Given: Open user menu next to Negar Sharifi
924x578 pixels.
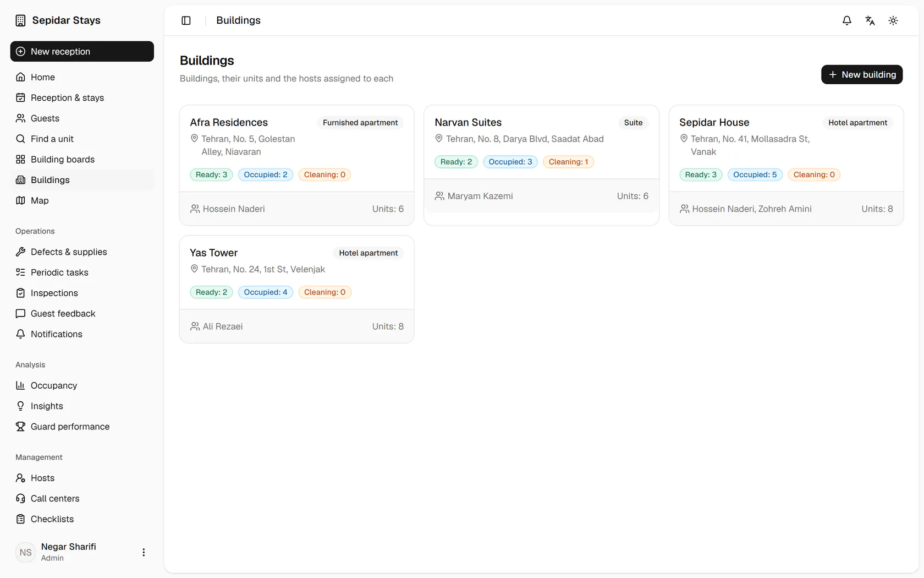Looking at the screenshot, I should [144, 552].
